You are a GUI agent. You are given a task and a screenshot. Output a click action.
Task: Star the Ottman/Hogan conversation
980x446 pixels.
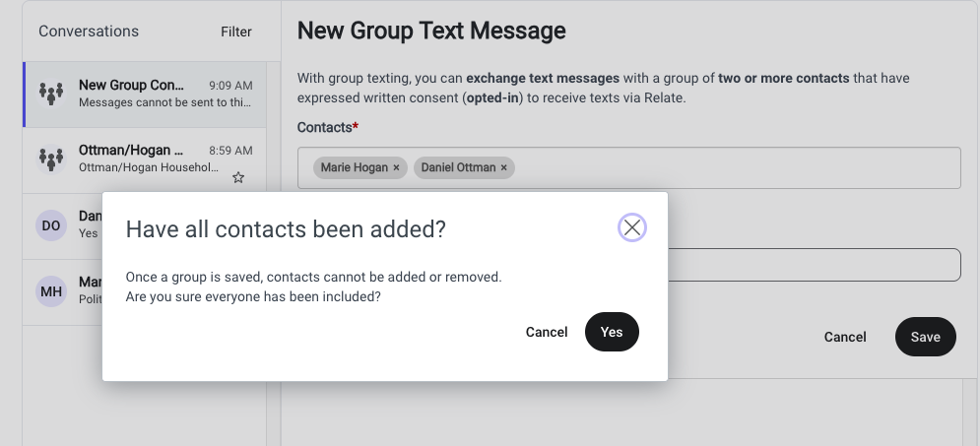238,177
